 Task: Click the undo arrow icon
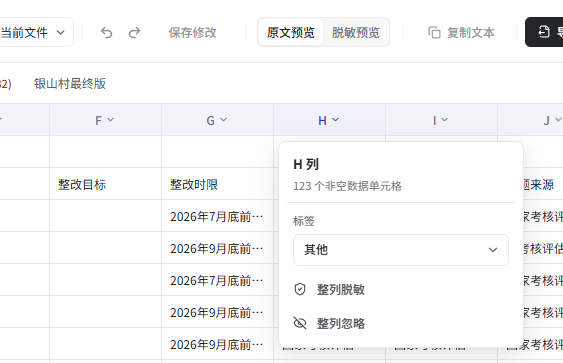(106, 33)
